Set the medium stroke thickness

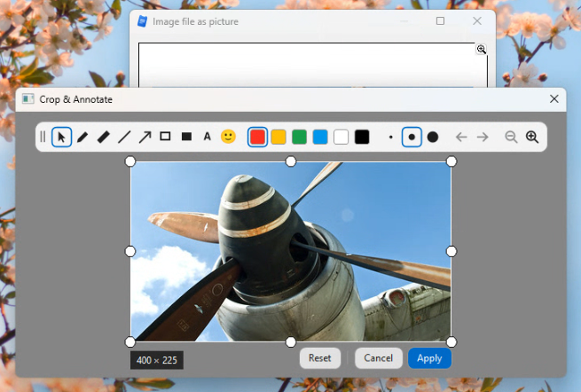tap(412, 137)
